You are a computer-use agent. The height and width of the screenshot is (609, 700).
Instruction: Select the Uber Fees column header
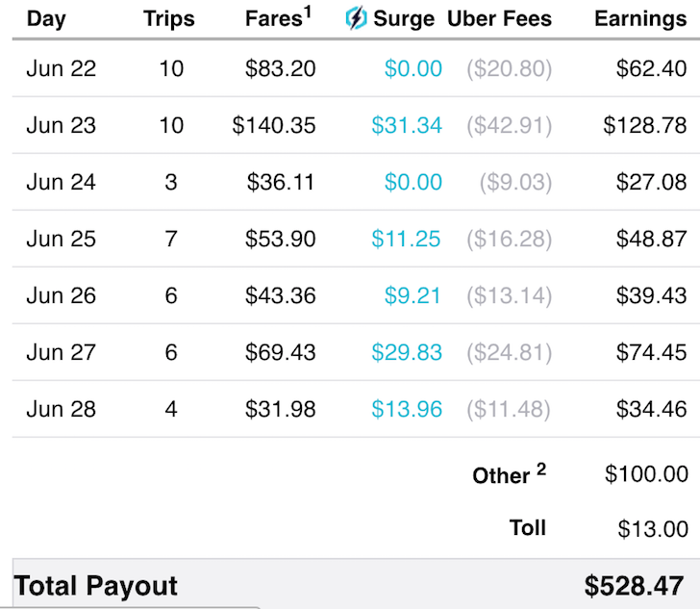tap(500, 19)
